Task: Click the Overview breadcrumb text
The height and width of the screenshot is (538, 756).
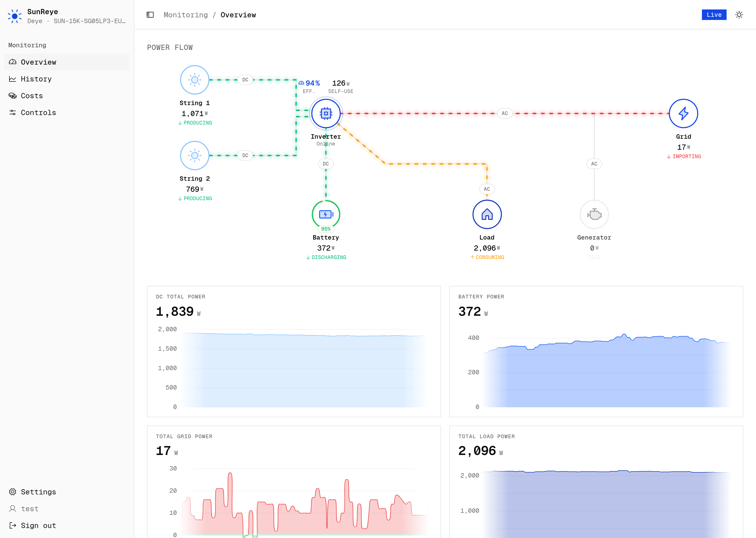Action: coord(238,15)
